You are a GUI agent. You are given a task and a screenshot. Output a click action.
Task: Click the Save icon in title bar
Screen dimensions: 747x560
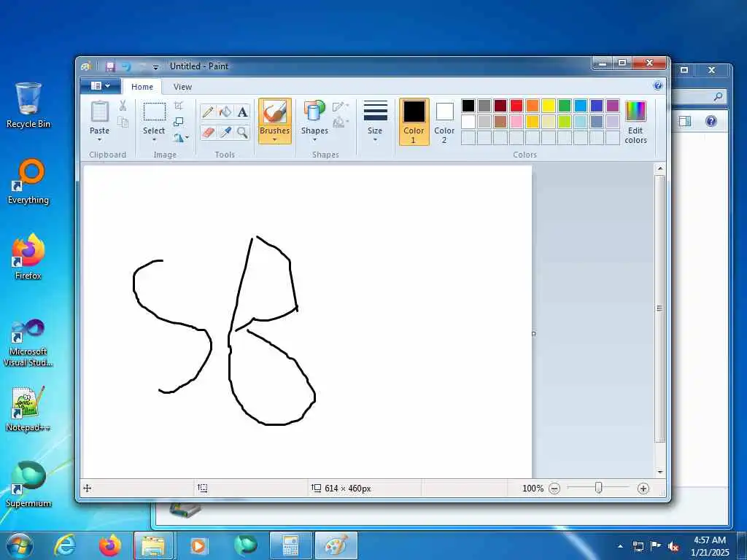click(x=111, y=66)
